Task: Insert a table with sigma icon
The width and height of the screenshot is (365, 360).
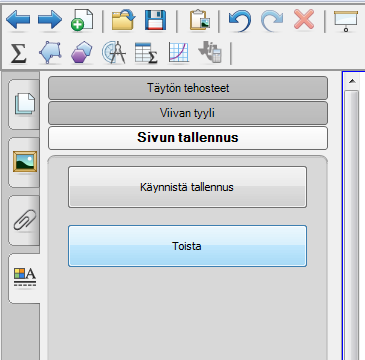Action: pyautogui.click(x=146, y=53)
